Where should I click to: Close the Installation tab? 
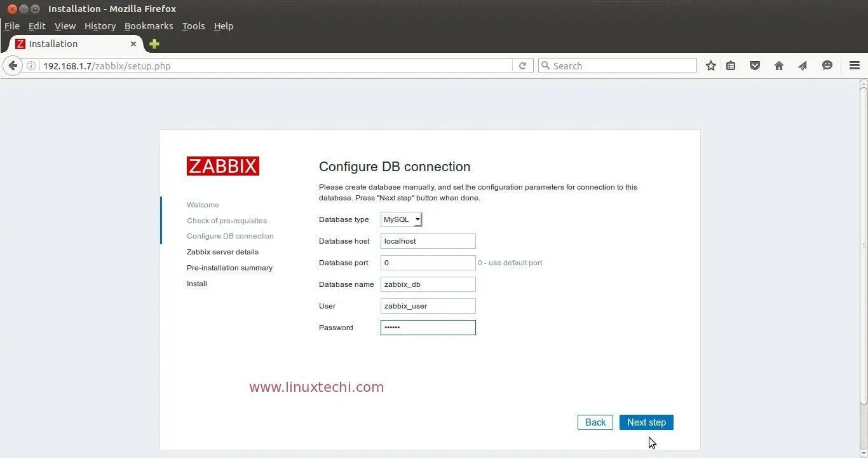click(x=133, y=44)
